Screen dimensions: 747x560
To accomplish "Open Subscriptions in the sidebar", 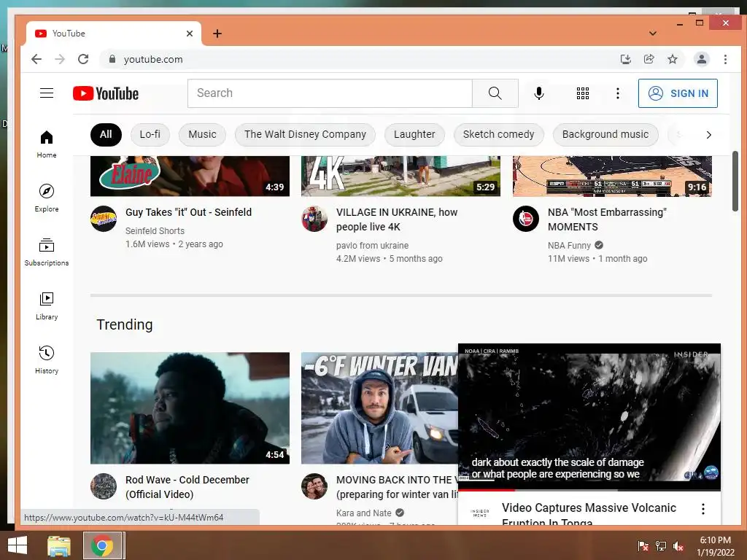I will click(46, 252).
